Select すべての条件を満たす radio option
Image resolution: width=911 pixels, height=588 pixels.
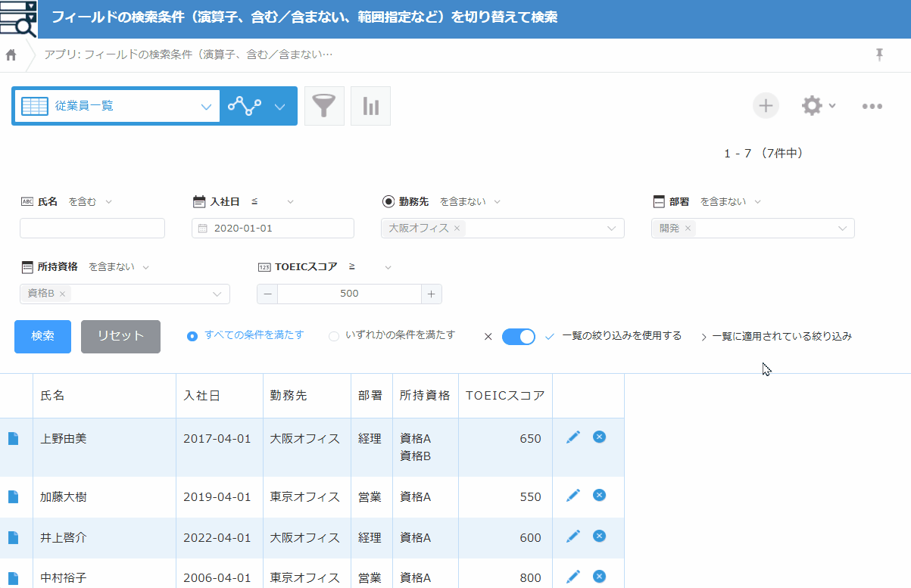coord(192,335)
